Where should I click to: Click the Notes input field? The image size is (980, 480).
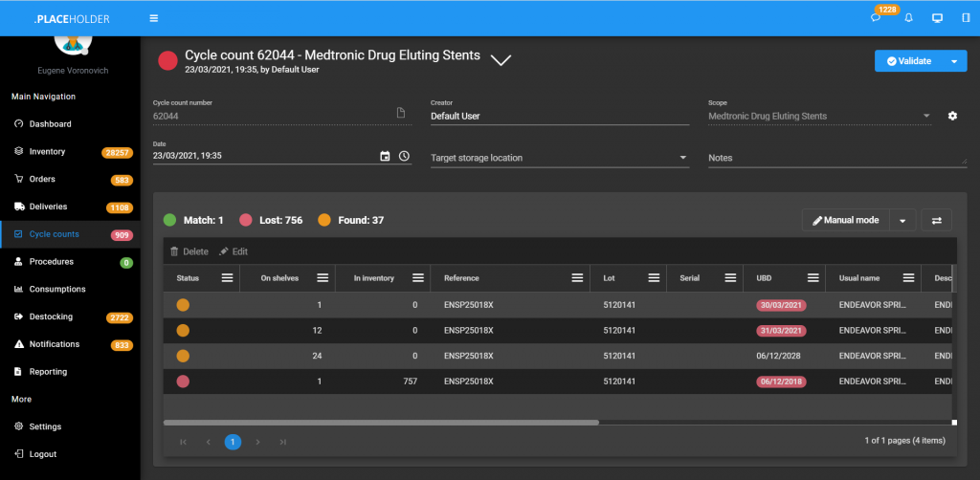pyautogui.click(x=836, y=158)
